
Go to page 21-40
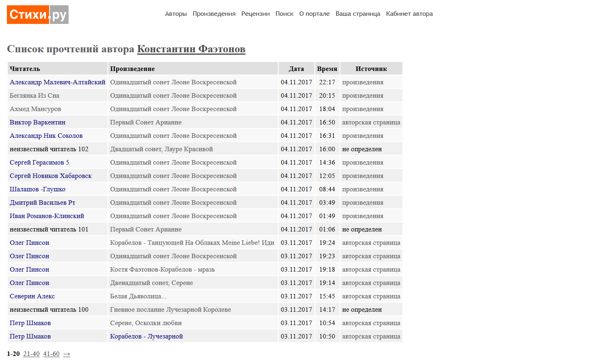tap(31, 354)
